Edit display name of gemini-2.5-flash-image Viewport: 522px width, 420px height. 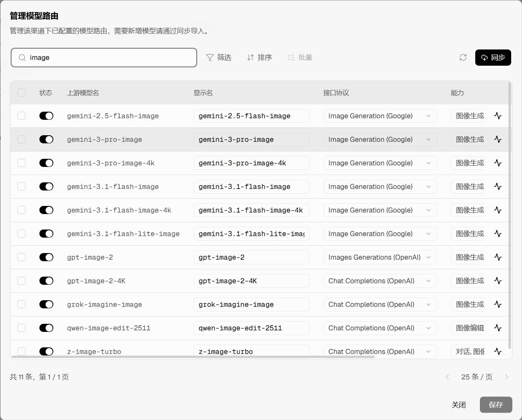tap(252, 116)
